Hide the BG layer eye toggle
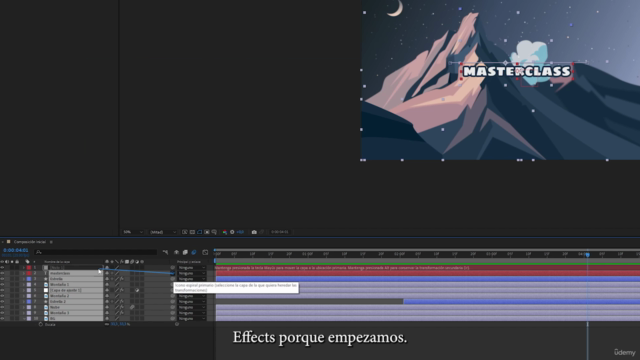Viewport: 640px width, 360px height. point(2,318)
